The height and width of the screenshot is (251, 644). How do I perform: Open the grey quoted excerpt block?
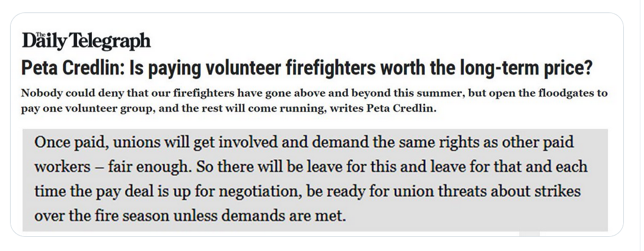click(x=315, y=180)
